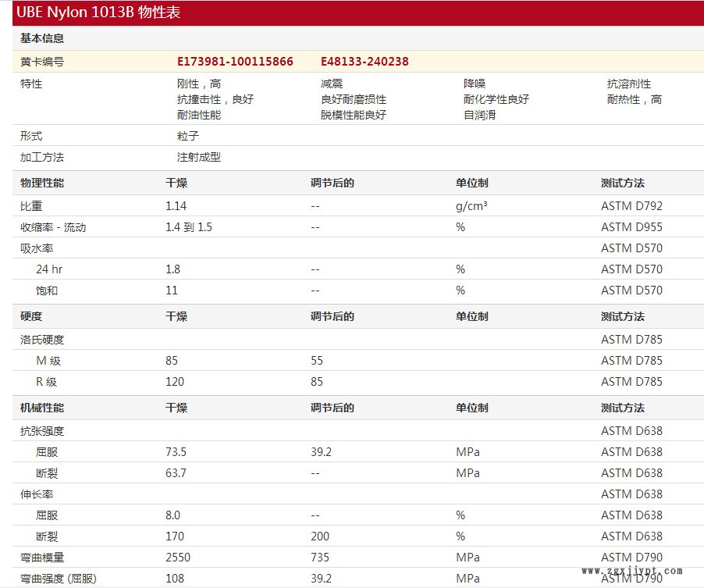The width and height of the screenshot is (704, 588).
Task: Select the "基本信息" section heading
Action: tap(41, 38)
